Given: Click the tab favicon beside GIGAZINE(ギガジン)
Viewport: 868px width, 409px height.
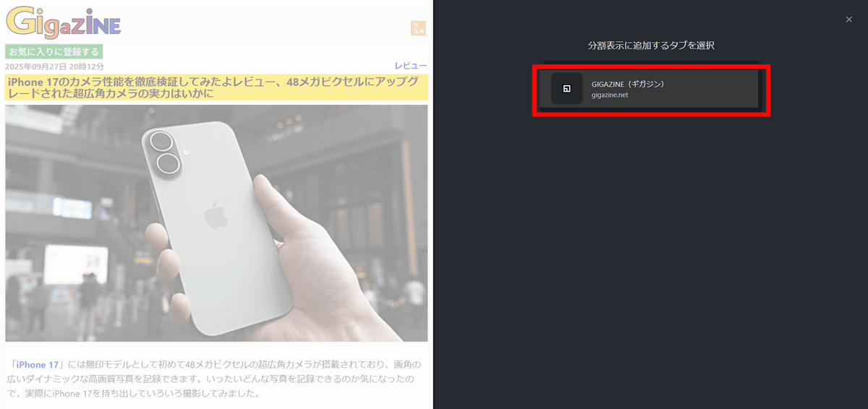Looking at the screenshot, I should click(x=567, y=89).
